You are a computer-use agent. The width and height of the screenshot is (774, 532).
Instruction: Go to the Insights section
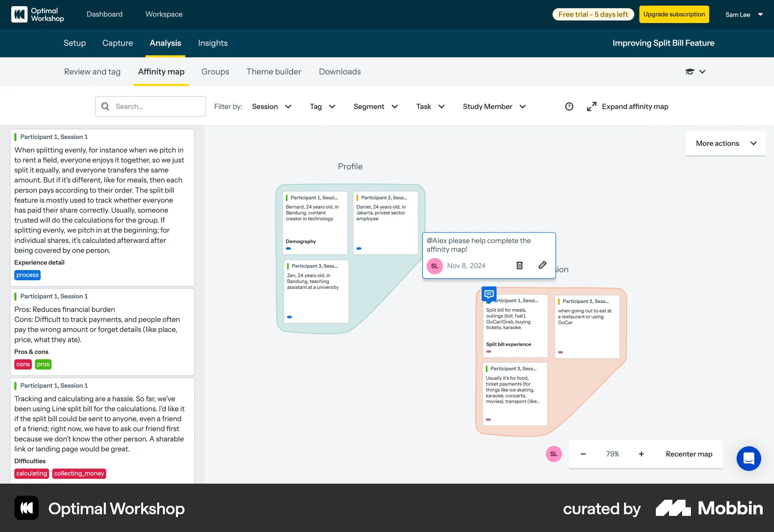pyautogui.click(x=212, y=43)
